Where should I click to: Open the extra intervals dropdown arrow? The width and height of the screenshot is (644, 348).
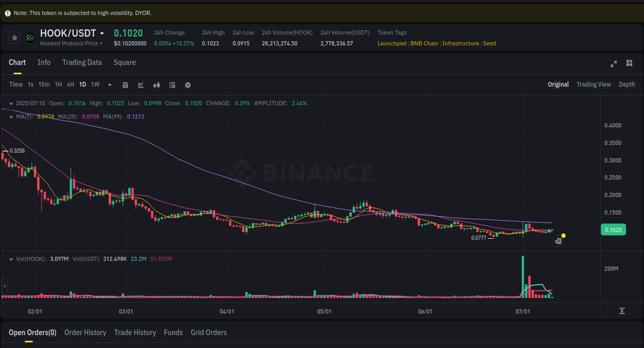pyautogui.click(x=109, y=85)
